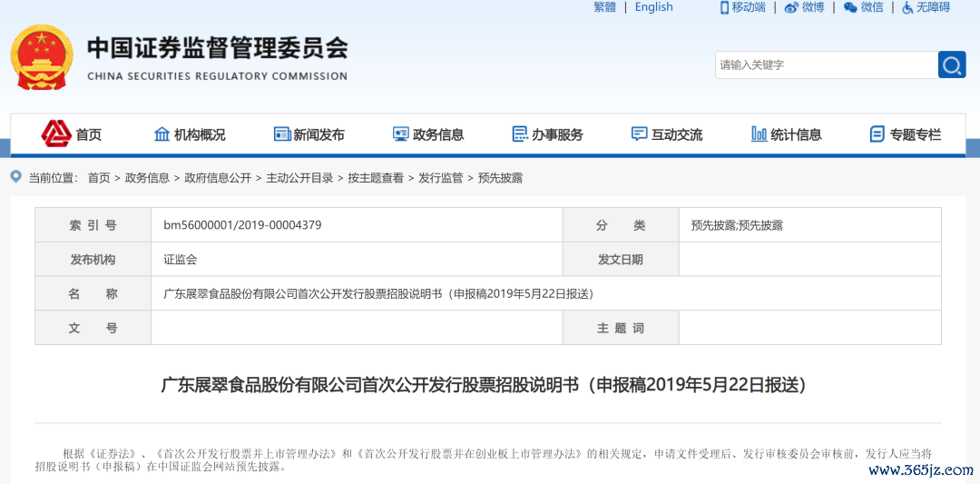Click the page icon beside 专题专栏
Screen dimensions: 980x484
pos(877,133)
